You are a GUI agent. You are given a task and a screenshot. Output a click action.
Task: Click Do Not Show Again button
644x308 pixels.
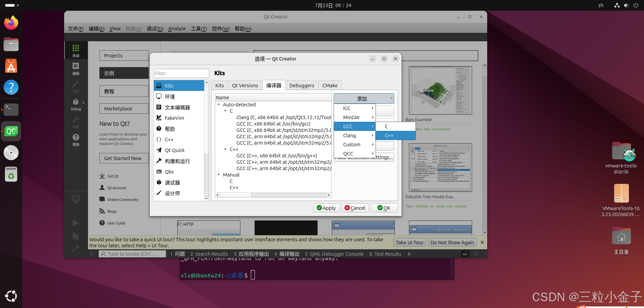[x=452, y=242]
